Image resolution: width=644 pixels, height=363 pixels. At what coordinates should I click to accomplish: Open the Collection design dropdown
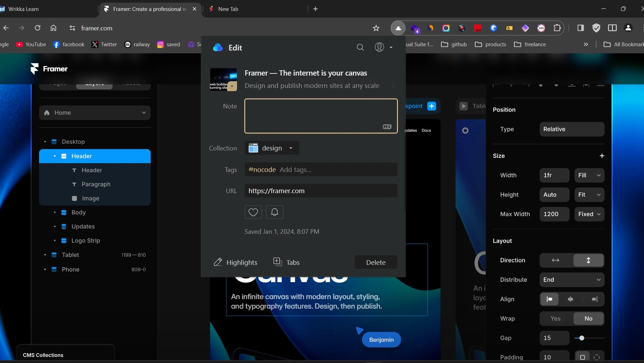(x=272, y=148)
